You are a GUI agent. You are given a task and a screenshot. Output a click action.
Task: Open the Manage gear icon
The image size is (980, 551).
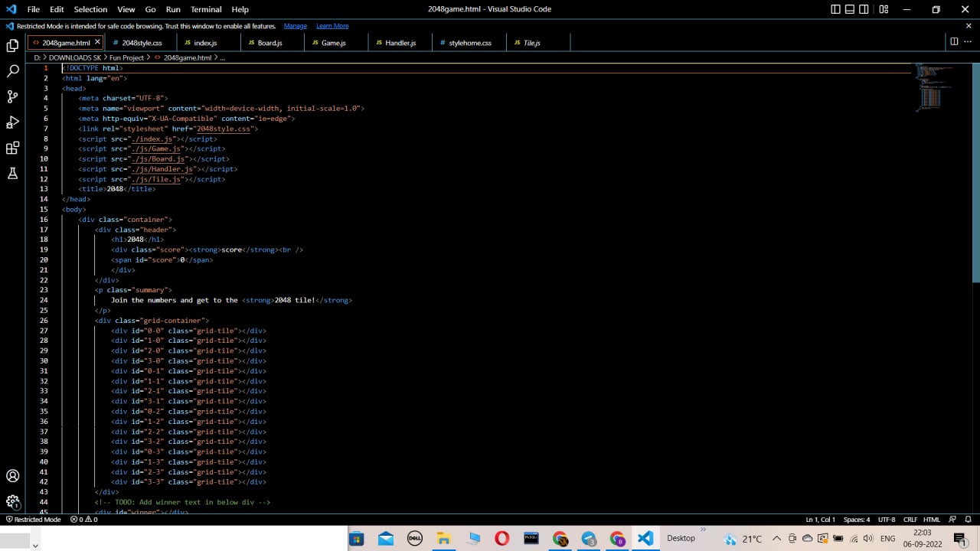(12, 502)
